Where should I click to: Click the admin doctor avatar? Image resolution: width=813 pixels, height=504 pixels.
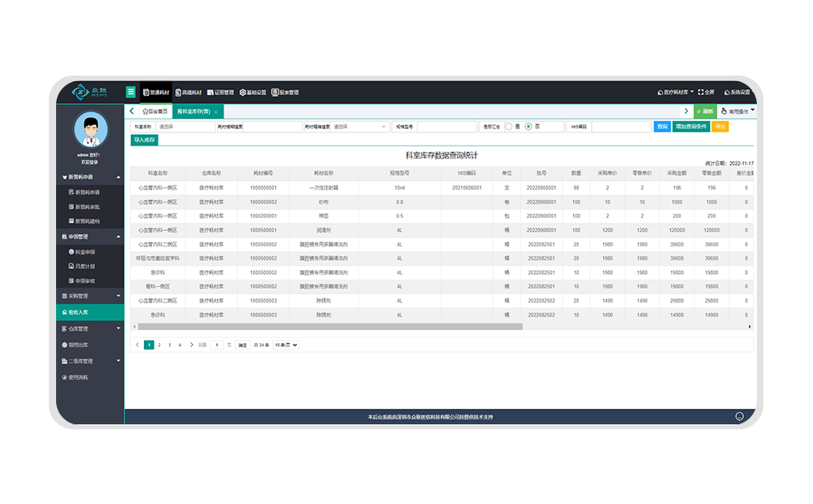click(x=91, y=129)
